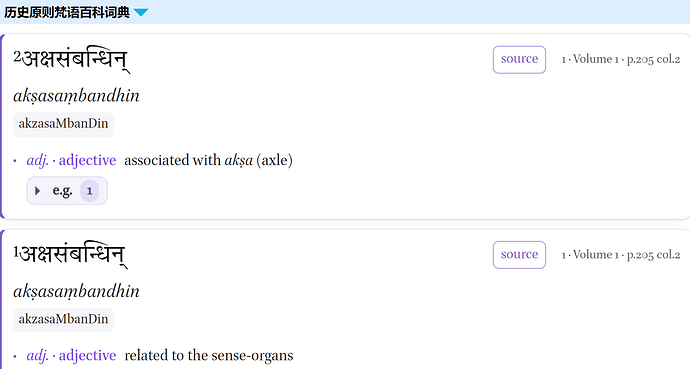The image size is (690, 369).
Task: Click italic akṣasaṃbandhin in second entry
Action: pos(76,291)
